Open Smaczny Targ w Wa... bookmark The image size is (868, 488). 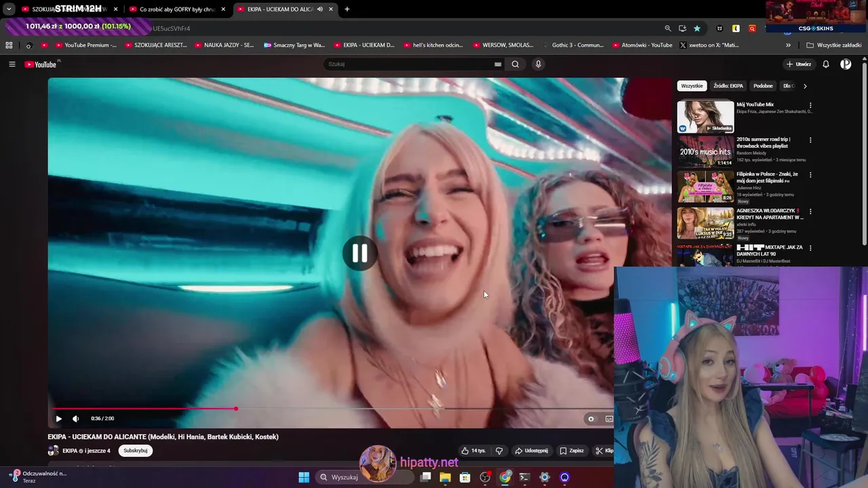click(294, 45)
